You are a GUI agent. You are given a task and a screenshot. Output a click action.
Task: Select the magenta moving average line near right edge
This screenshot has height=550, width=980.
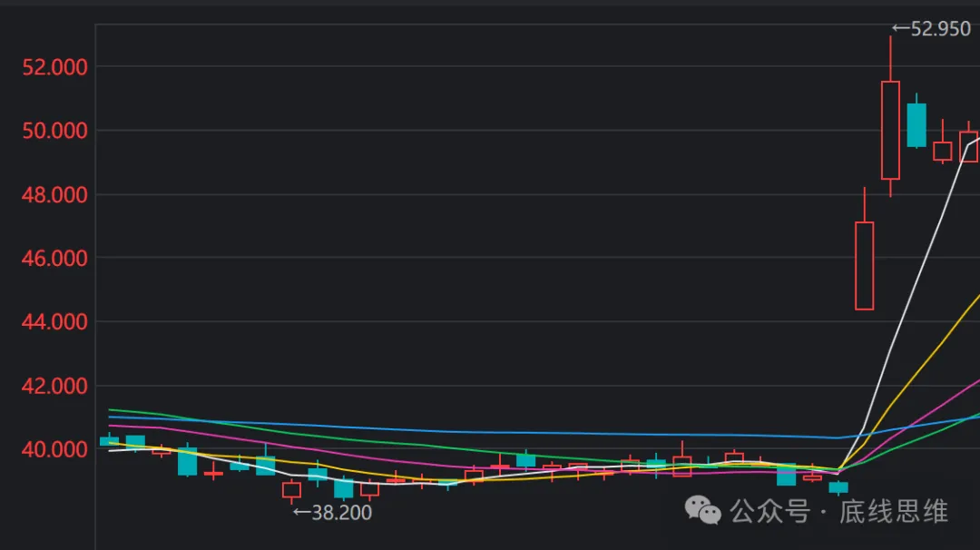pyautogui.click(x=953, y=398)
